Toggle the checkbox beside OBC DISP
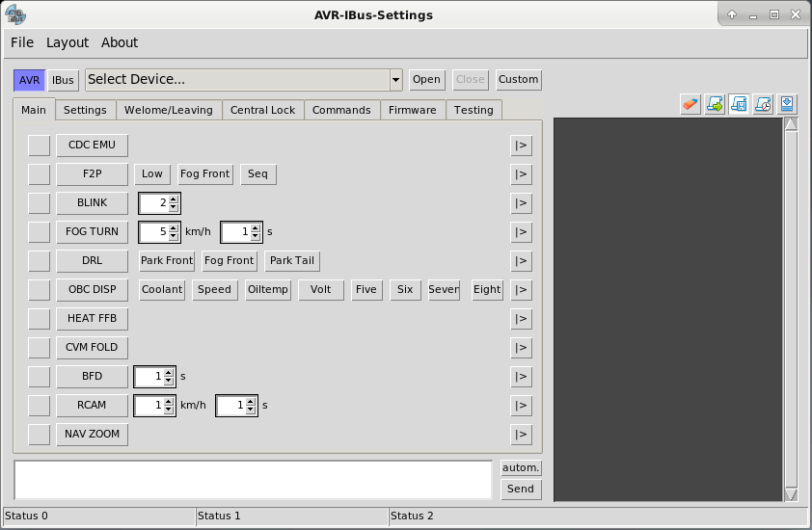This screenshot has width=812, height=530. (39, 290)
